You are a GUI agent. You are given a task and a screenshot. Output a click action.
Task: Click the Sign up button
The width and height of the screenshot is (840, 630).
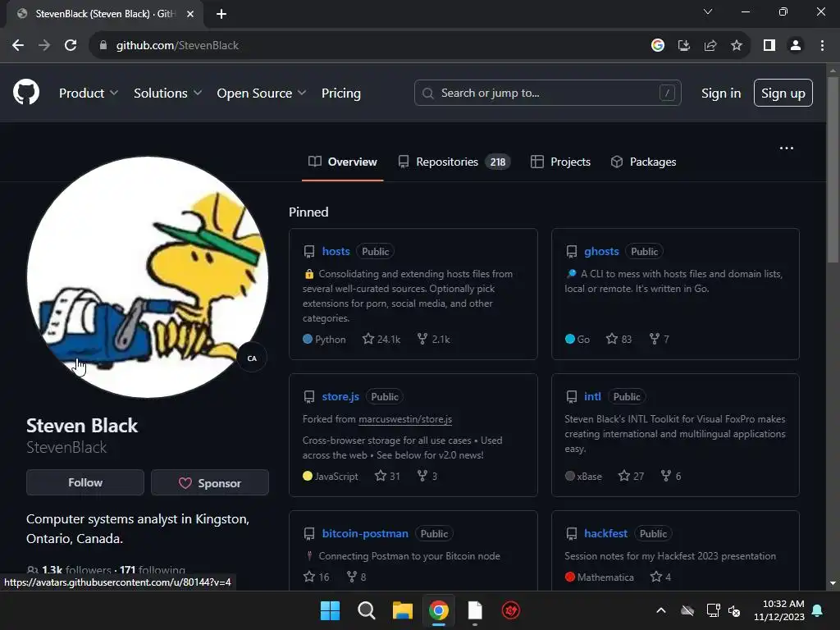click(783, 93)
